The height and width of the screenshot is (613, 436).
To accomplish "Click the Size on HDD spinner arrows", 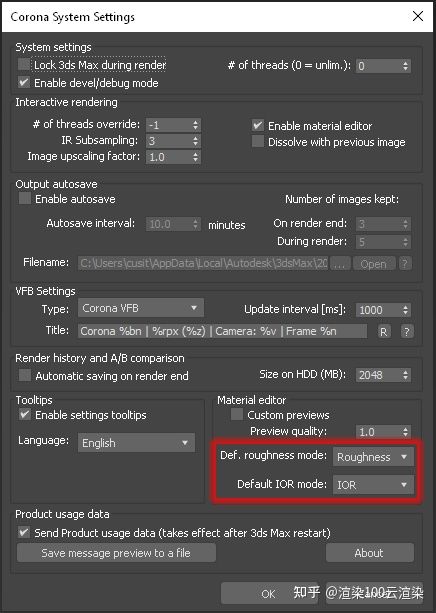I will point(405,375).
